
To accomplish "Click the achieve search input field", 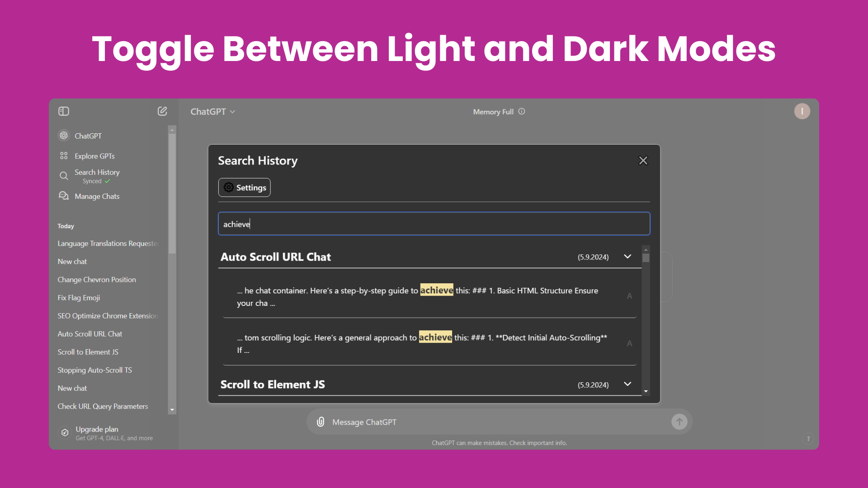I will pyautogui.click(x=434, y=224).
